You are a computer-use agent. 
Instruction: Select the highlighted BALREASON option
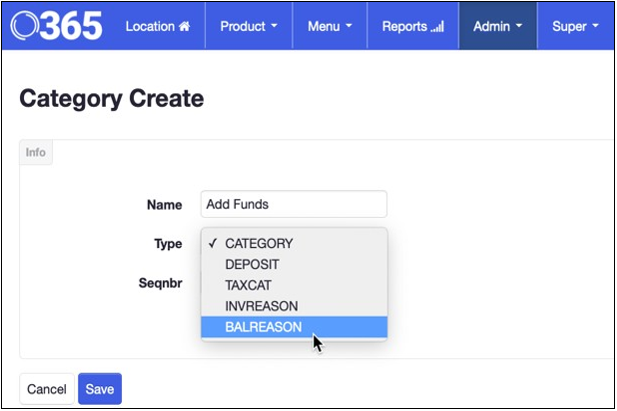(263, 327)
